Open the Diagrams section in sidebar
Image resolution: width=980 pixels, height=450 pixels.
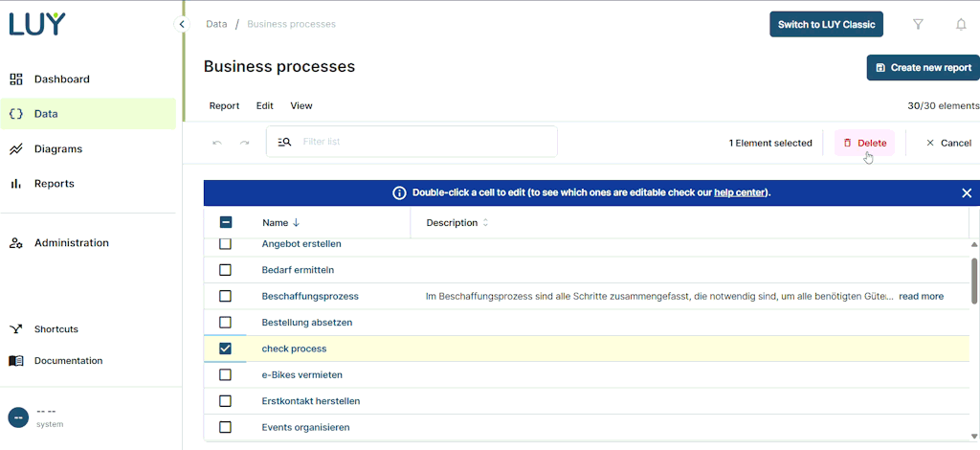click(57, 149)
